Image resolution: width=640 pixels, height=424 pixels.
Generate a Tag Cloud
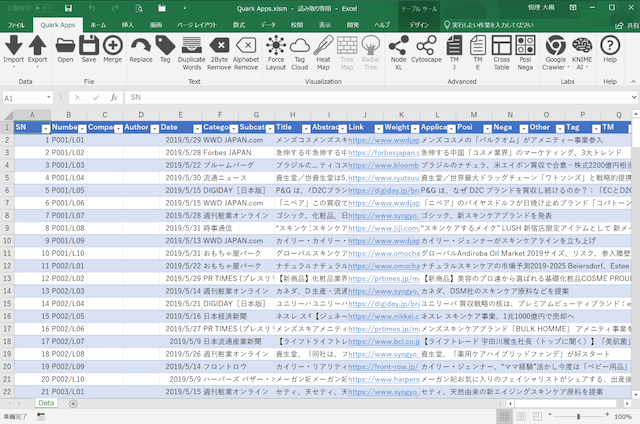(300, 45)
